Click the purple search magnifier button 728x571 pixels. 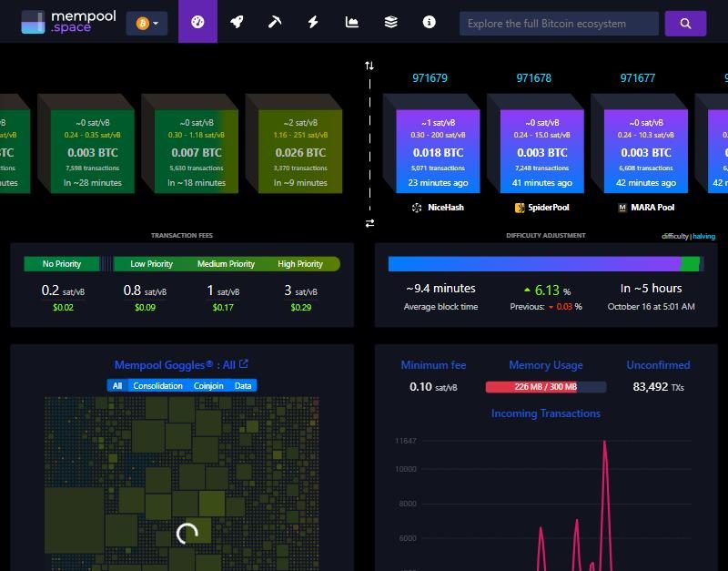pyautogui.click(x=685, y=24)
